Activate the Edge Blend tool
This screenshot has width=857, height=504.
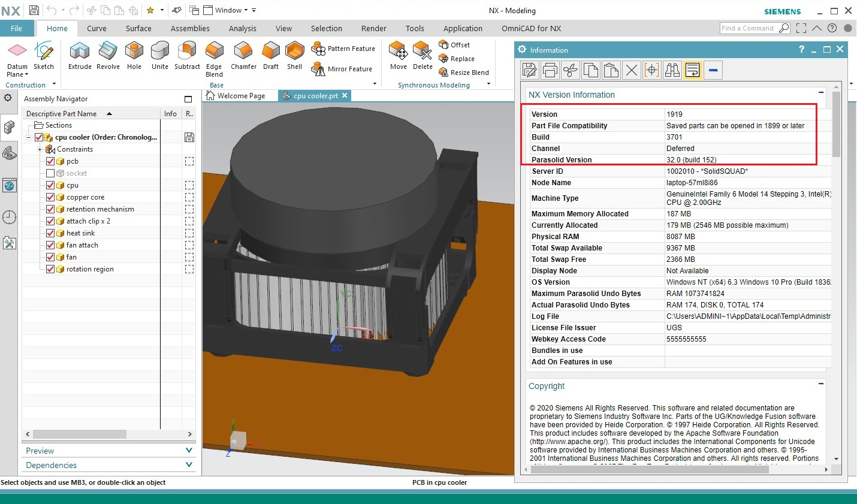[214, 59]
